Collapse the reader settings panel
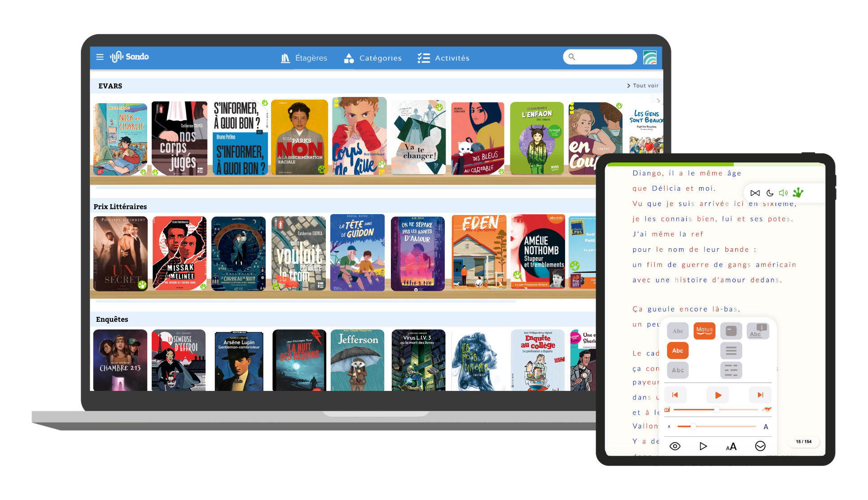This screenshot has width=868, height=500. pyautogui.click(x=760, y=446)
